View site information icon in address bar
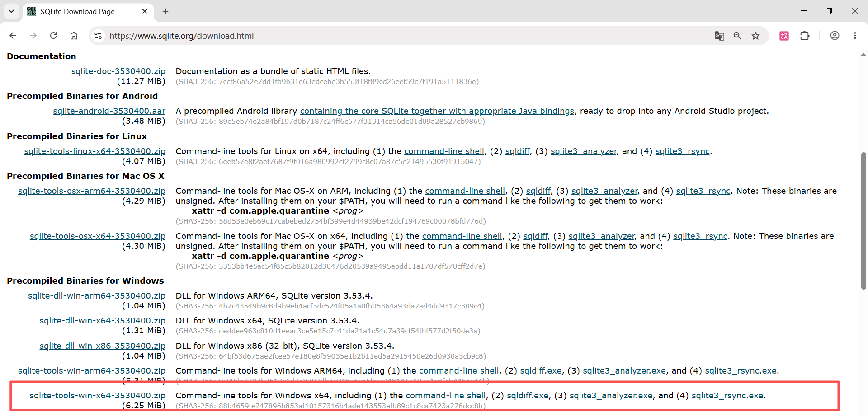The width and height of the screenshot is (868, 416). (98, 36)
